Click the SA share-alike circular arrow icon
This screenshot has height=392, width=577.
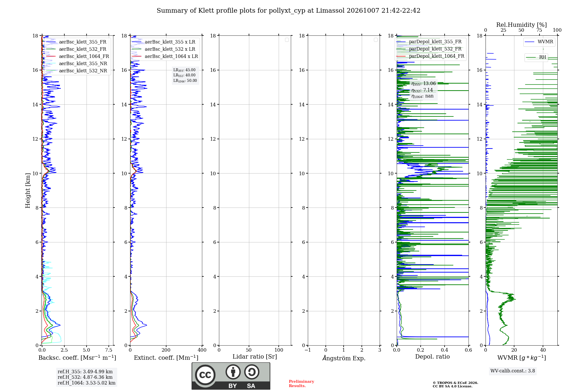[252, 372]
